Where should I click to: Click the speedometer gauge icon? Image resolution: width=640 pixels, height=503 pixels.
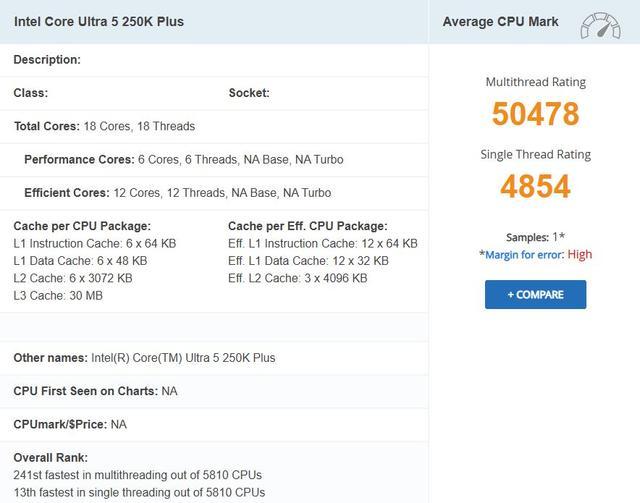(x=599, y=23)
